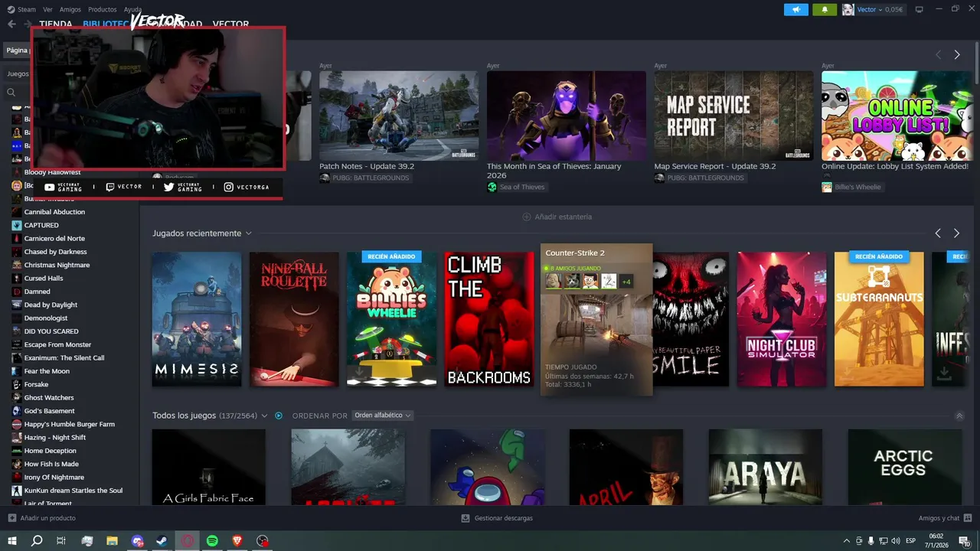The width and height of the screenshot is (980, 551).
Task: Show hidden system tray icons chevron
Action: (847, 541)
